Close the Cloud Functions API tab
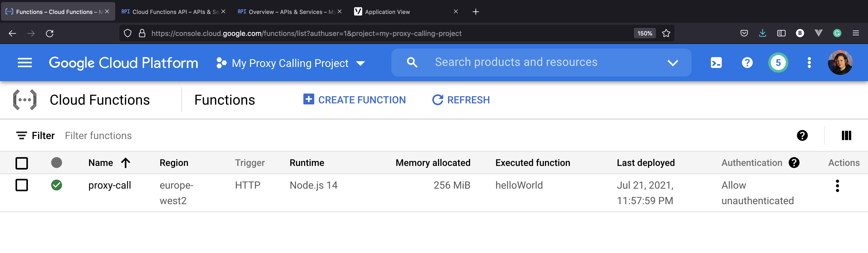 tap(223, 11)
